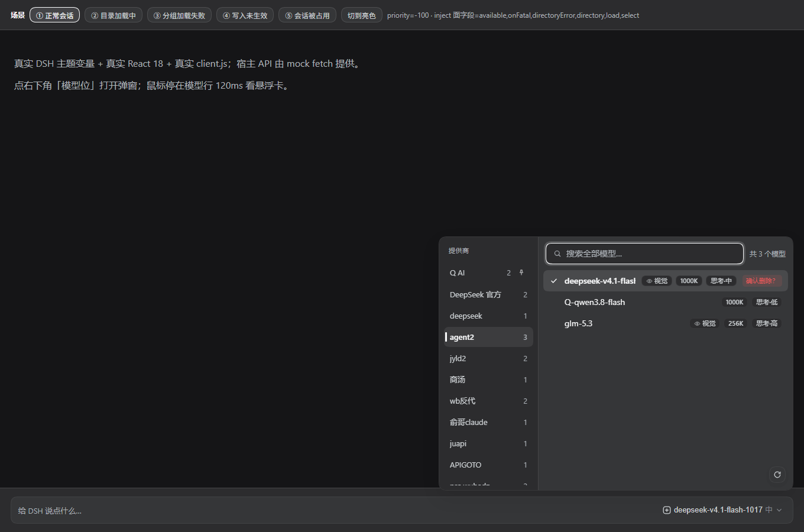
Task: Click the pin icon beside Q AI
Action: (521, 273)
